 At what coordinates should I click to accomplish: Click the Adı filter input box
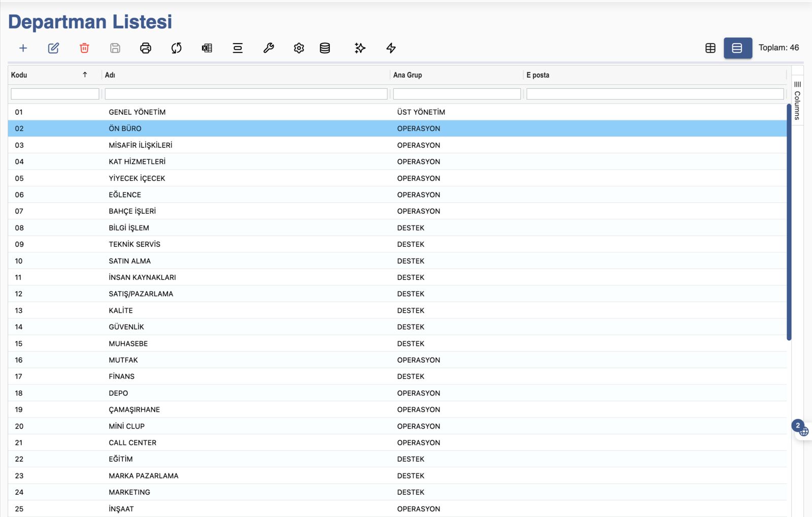(x=246, y=94)
